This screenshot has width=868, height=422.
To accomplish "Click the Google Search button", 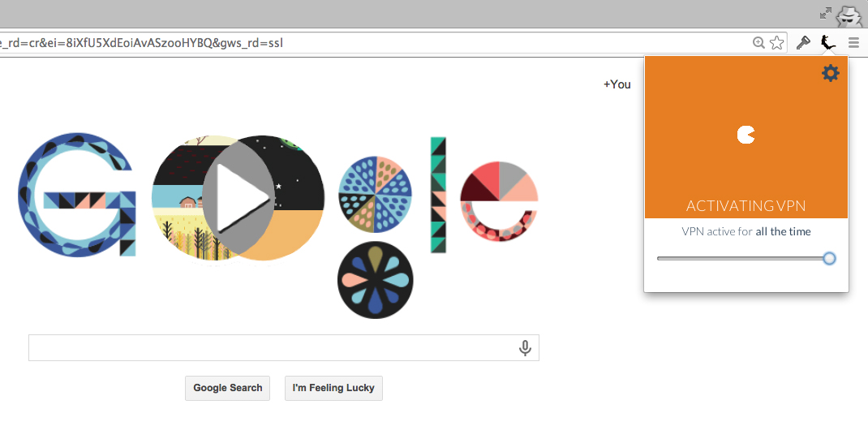I will pos(227,388).
